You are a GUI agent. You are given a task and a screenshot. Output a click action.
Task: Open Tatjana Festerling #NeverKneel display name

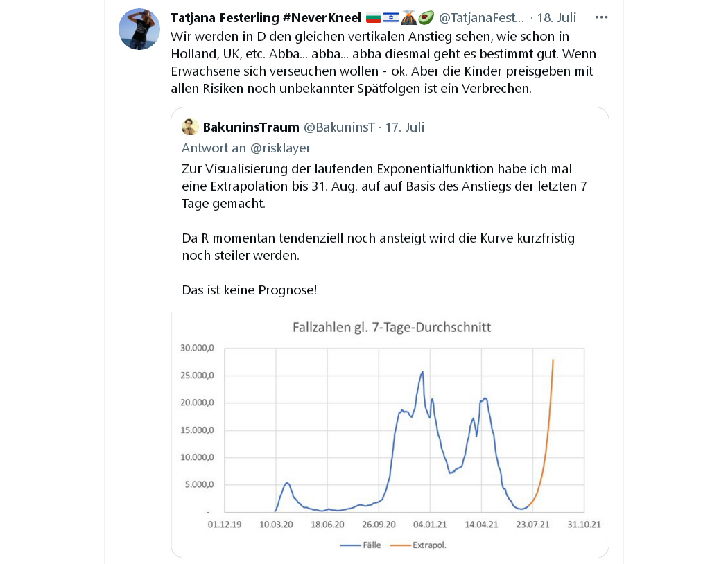[266, 17]
